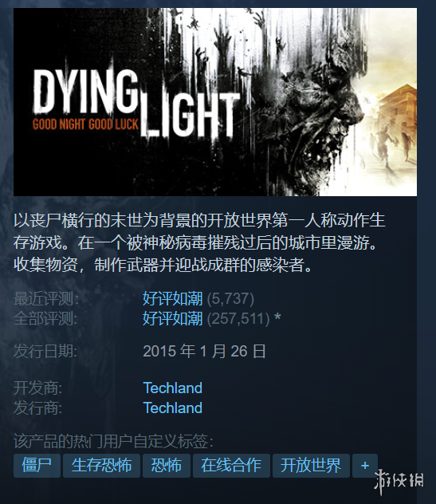
Task: Click the Good Night Good Luck tagline
Action: click(85, 124)
